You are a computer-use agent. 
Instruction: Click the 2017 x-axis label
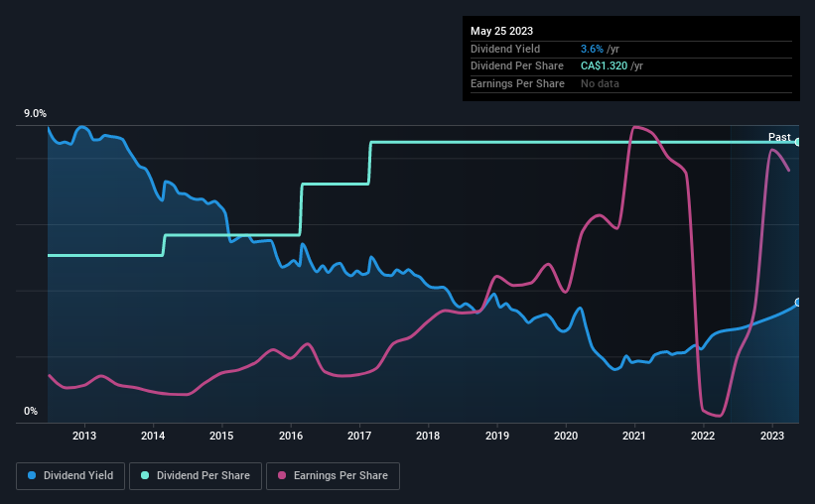[x=359, y=436]
